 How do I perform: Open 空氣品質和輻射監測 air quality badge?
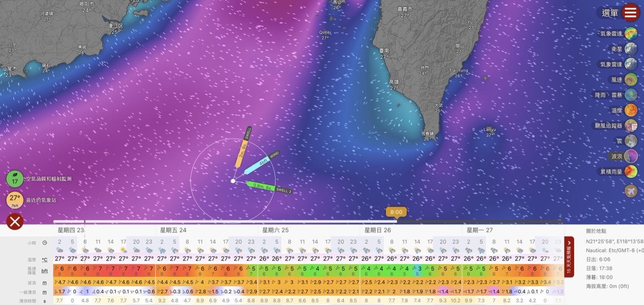pos(15,179)
